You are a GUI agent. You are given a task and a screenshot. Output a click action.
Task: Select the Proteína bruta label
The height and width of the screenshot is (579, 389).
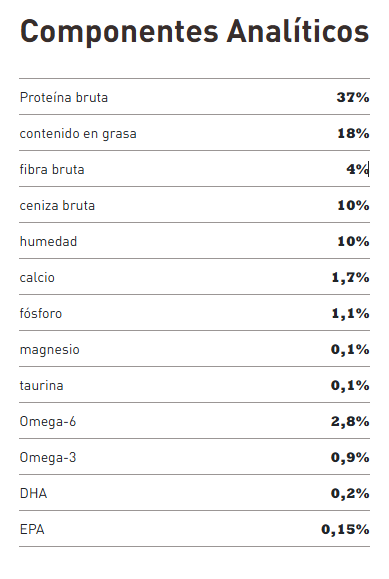click(64, 97)
